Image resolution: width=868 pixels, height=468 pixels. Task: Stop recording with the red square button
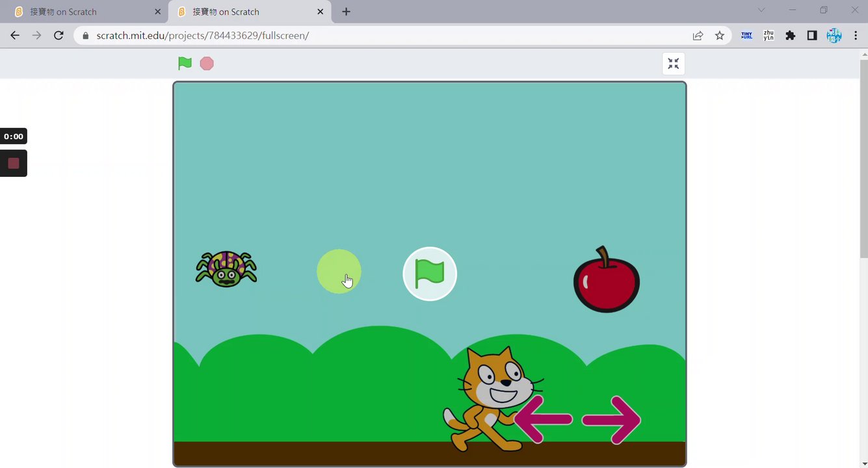coord(13,163)
